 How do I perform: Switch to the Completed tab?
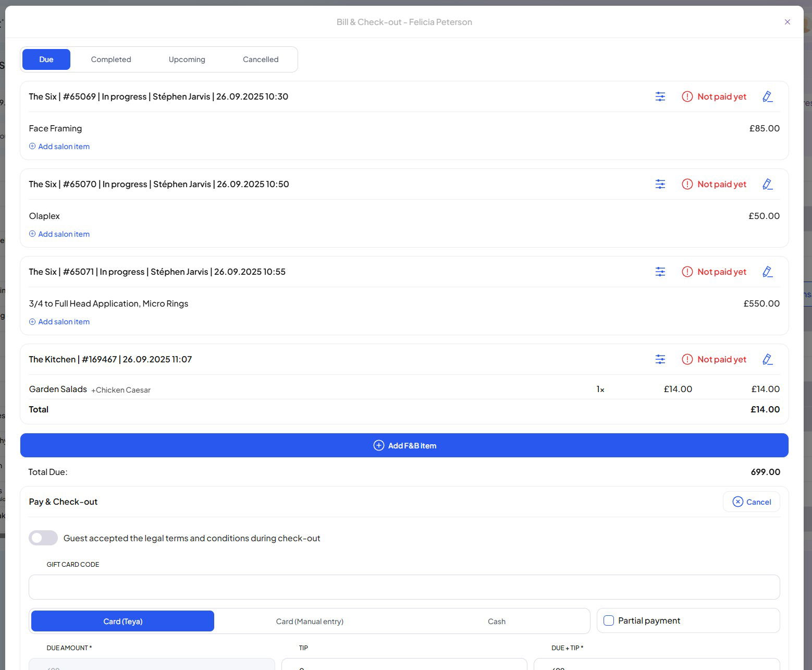click(111, 59)
